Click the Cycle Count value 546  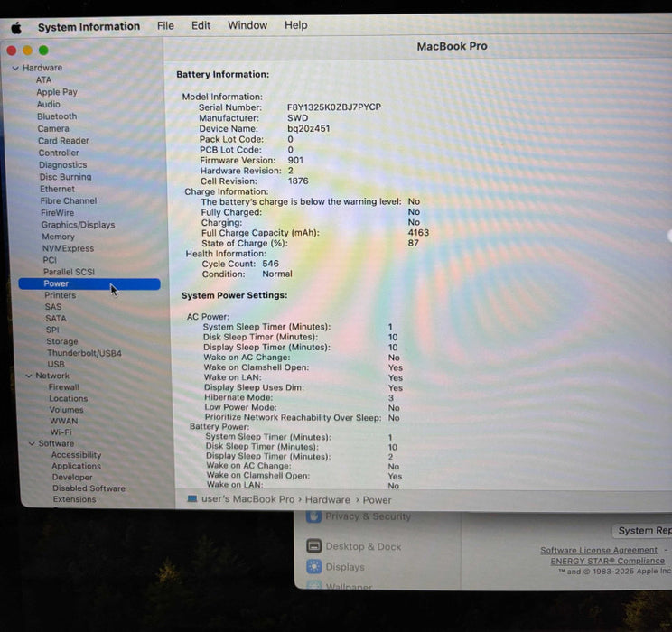(270, 264)
